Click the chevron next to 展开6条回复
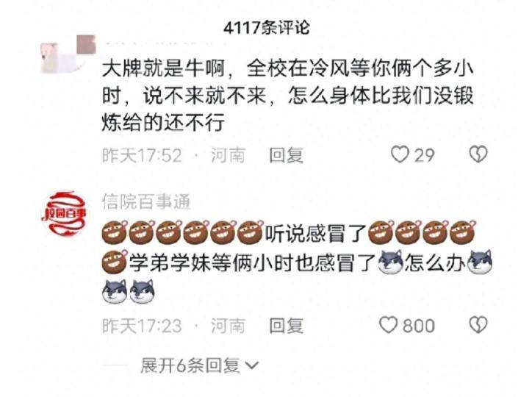Viewport: 532px width, 397px height. (x=251, y=366)
